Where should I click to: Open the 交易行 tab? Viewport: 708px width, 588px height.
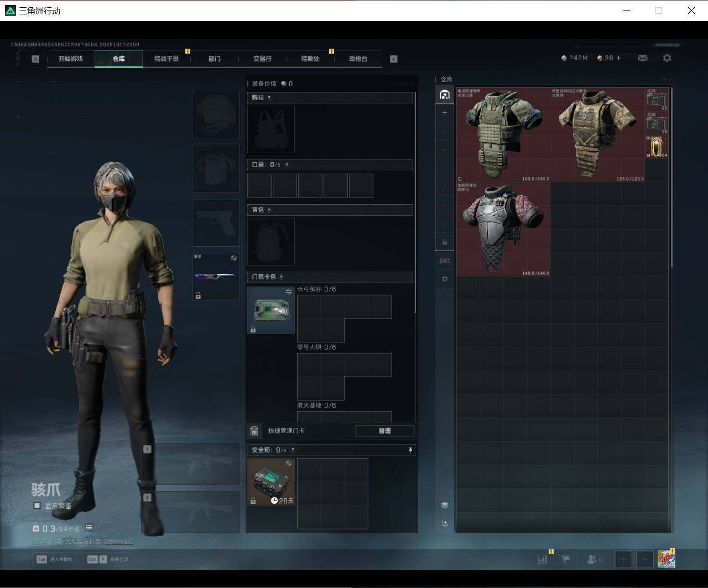coord(262,59)
